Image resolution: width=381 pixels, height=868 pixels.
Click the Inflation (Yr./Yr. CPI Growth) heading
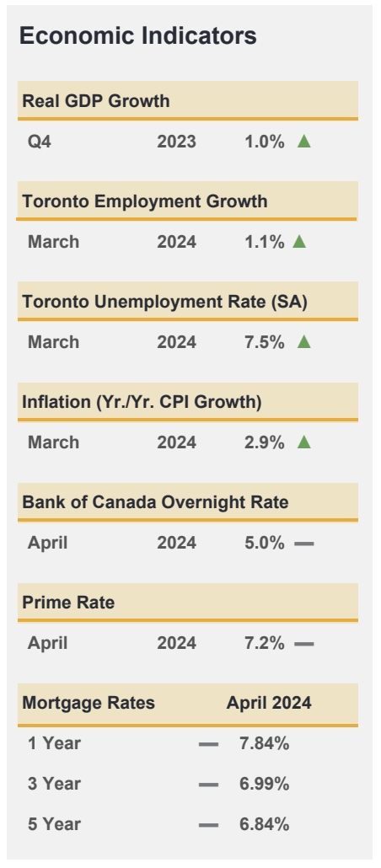pos(142,402)
